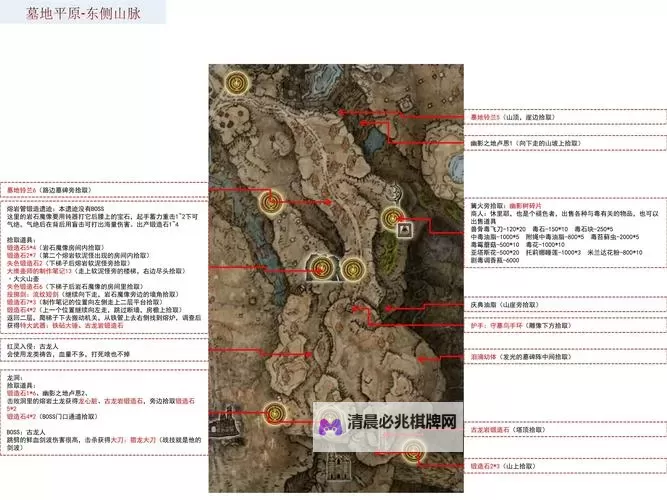The height and width of the screenshot is (500, 667).
Task: Select the item line starting with 锻造石2*7
Action: pyautogui.click(x=78, y=255)
